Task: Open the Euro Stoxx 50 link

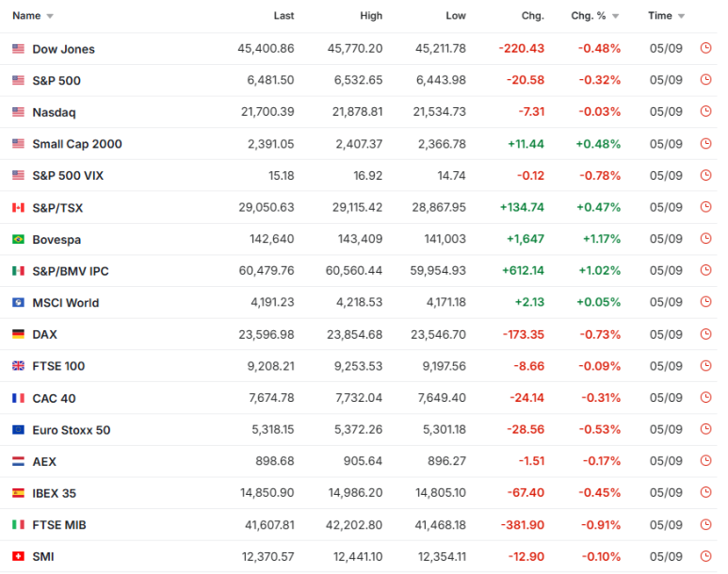Action: [x=71, y=430]
